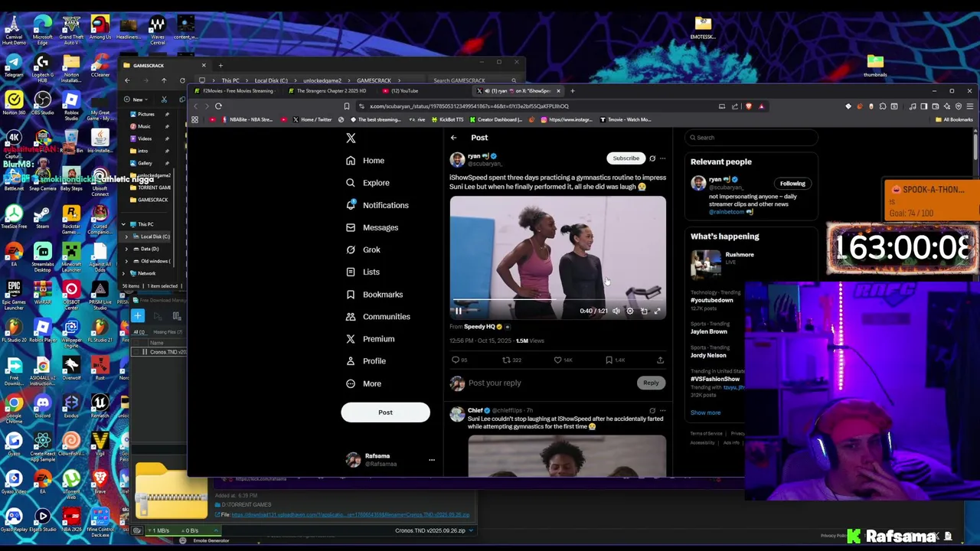The image size is (980, 551).
Task: Open Home / Twitter bookmark
Action: click(312, 119)
